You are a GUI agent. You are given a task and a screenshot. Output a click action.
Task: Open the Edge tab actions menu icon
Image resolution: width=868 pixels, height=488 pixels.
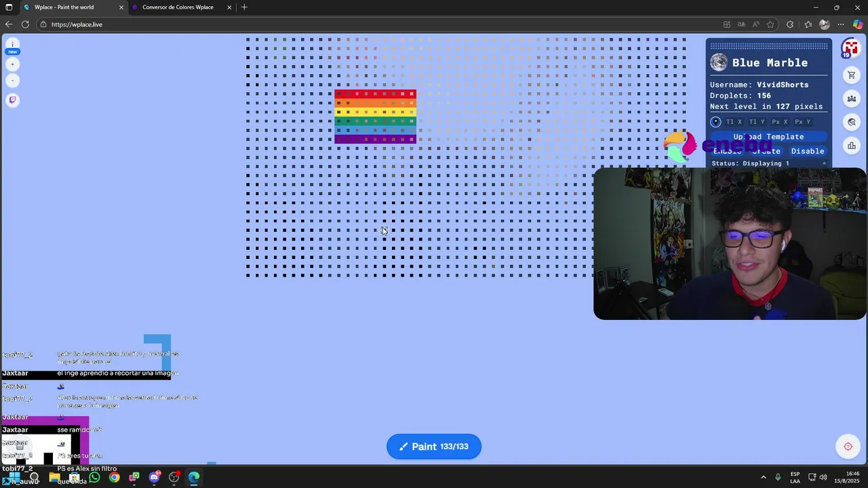point(9,7)
